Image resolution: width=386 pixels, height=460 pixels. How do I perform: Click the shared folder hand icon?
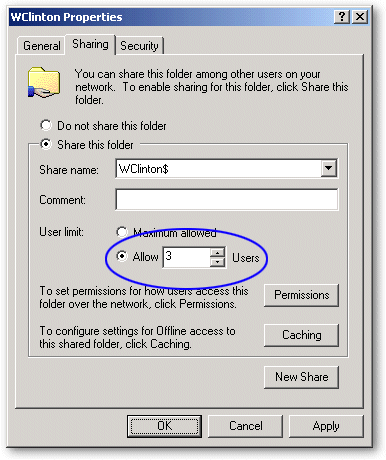point(44,82)
